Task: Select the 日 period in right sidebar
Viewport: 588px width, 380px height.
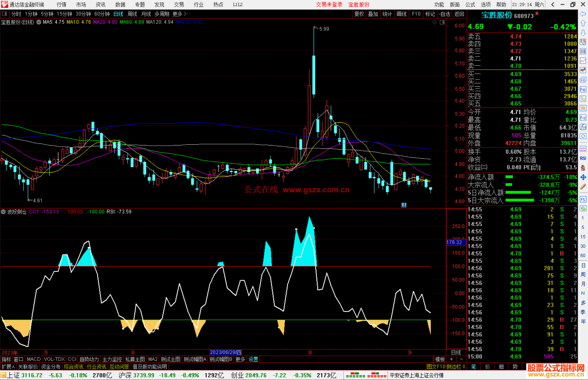Action: pos(583,265)
